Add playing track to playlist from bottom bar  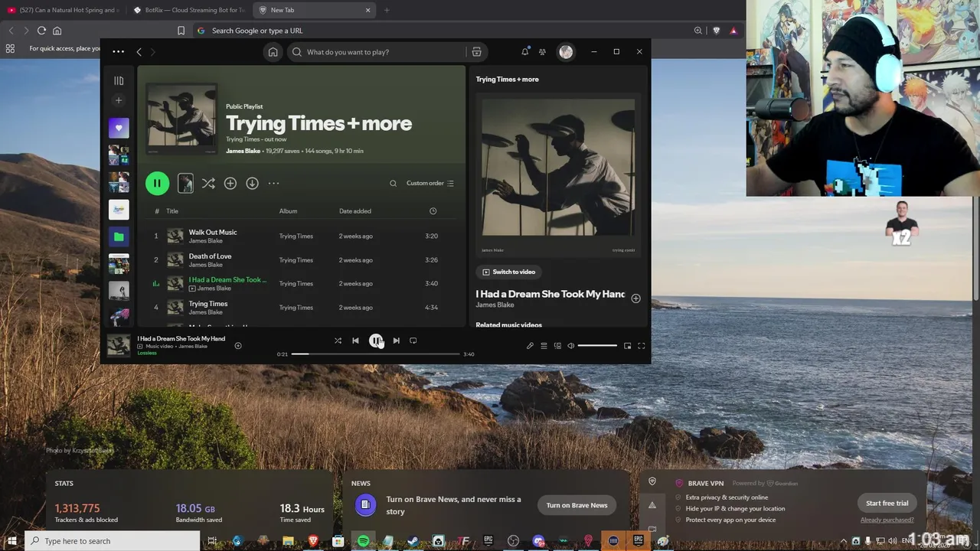coord(238,346)
